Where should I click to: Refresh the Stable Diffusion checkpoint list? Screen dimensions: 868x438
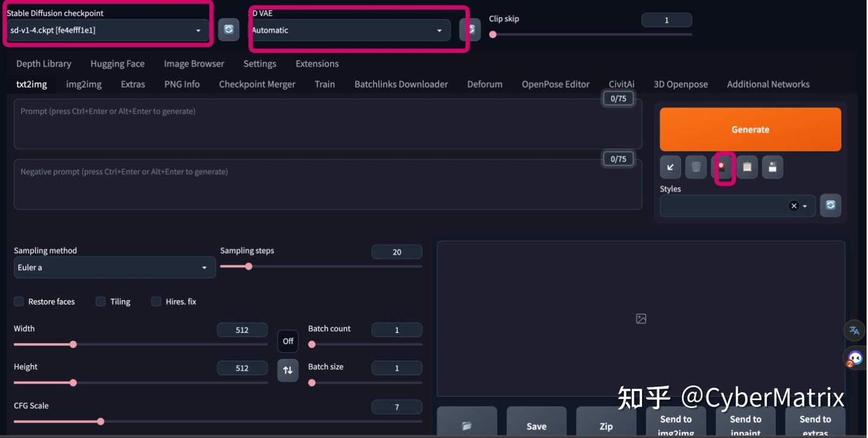coord(228,29)
